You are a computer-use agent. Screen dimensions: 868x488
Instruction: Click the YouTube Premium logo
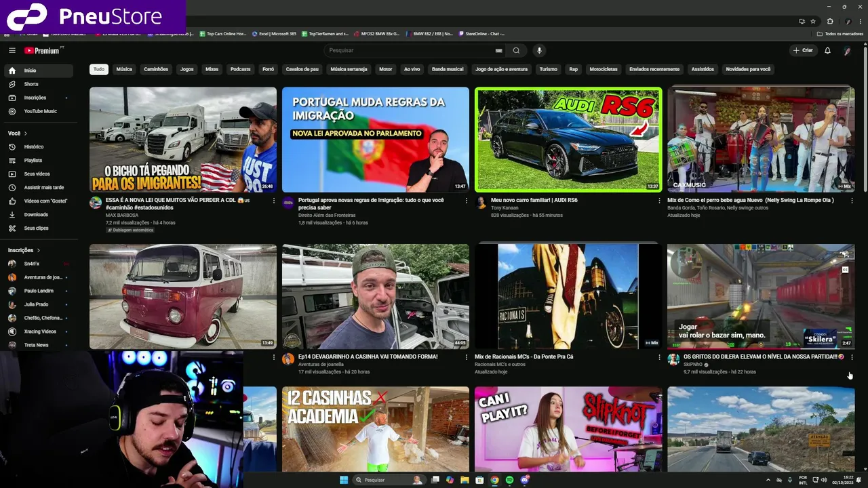coord(43,50)
